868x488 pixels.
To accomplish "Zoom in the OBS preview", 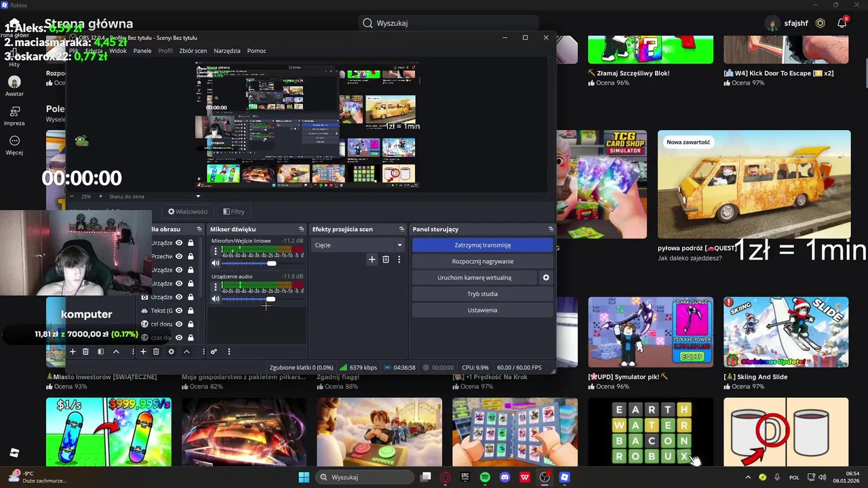I will 100,197.
